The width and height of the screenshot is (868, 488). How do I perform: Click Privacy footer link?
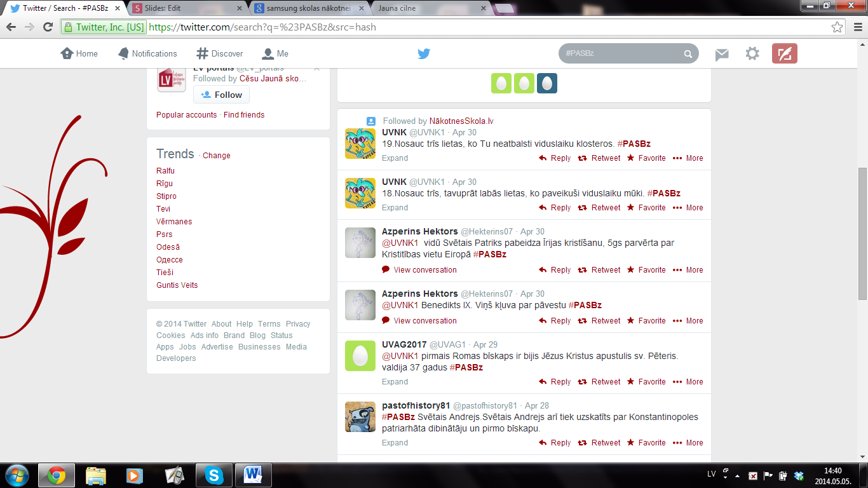pos(298,324)
